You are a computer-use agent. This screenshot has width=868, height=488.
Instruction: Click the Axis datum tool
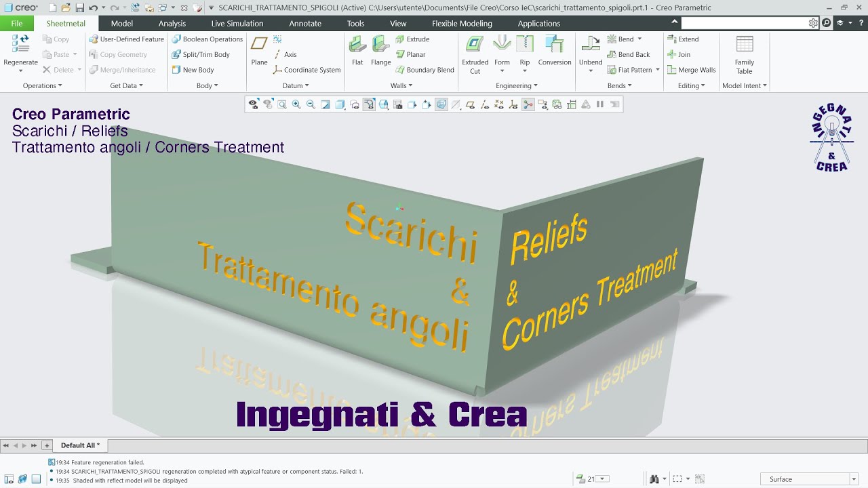(285, 54)
